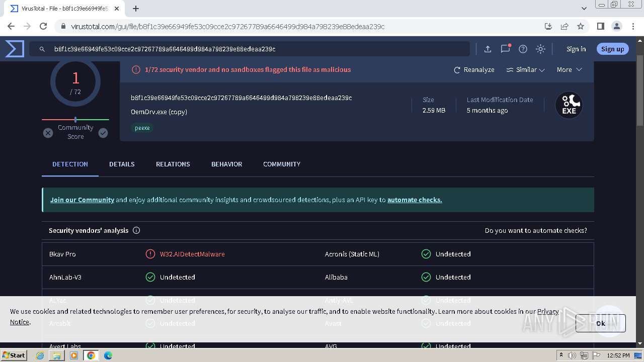Click the W32.AIDetectMalware detection result
The height and width of the screenshot is (362, 644).
(x=192, y=254)
